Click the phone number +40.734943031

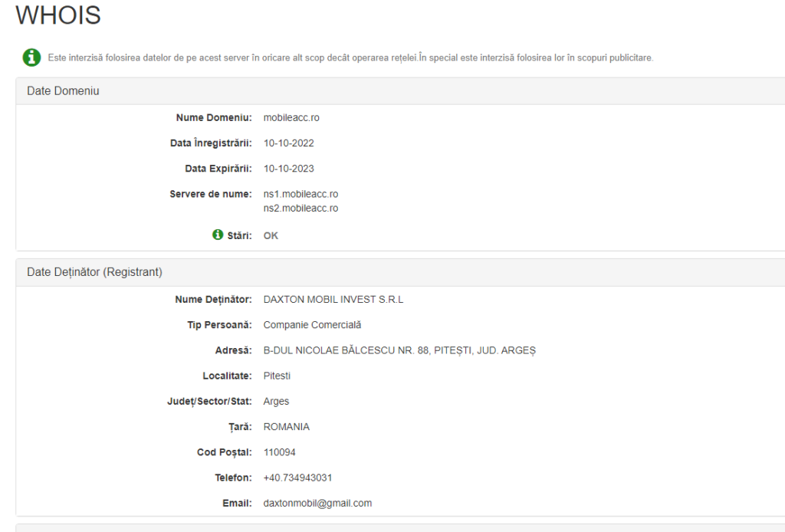(298, 478)
